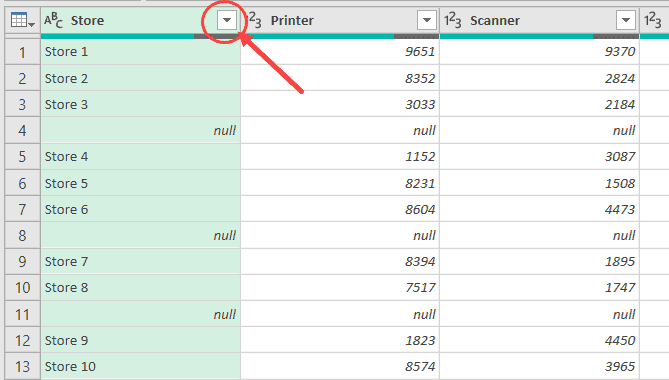Image resolution: width=669 pixels, height=380 pixels.
Task: Click the 'Store 4' cell
Action: pyautogui.click(x=140, y=157)
